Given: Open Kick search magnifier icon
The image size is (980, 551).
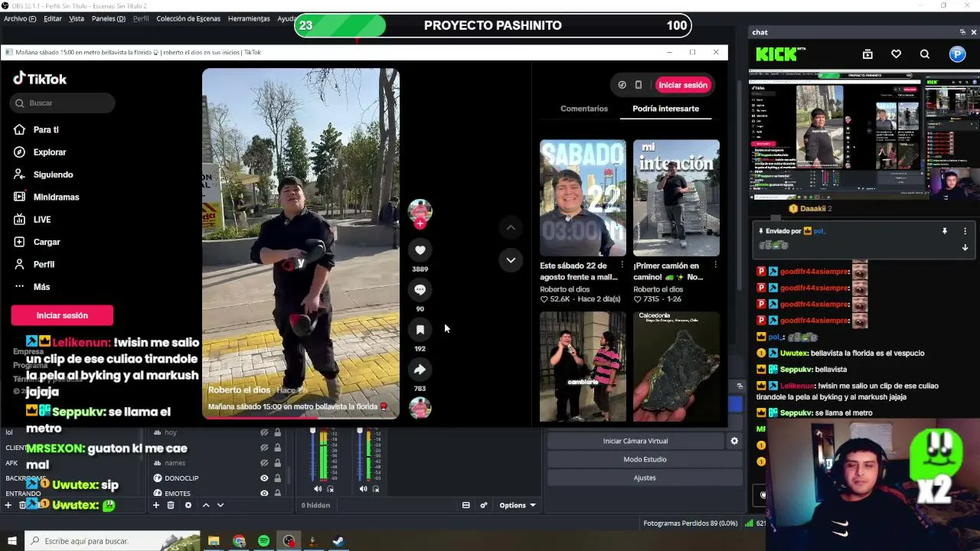Looking at the screenshot, I should [x=925, y=54].
